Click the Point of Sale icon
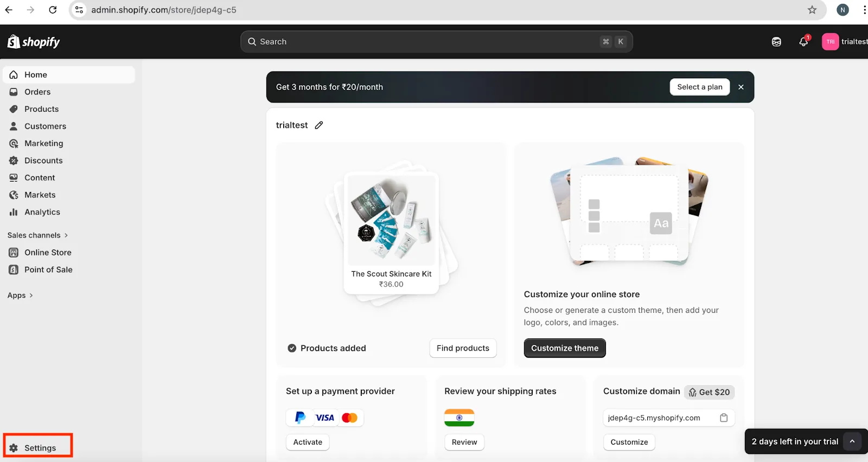The height and width of the screenshot is (462, 868). [14, 269]
